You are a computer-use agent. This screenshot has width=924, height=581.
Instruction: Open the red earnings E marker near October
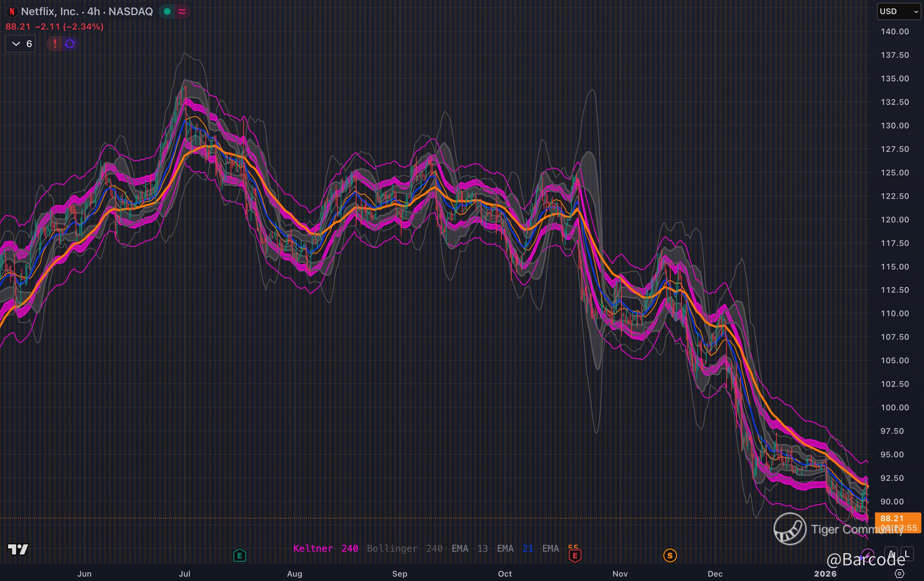(x=574, y=555)
